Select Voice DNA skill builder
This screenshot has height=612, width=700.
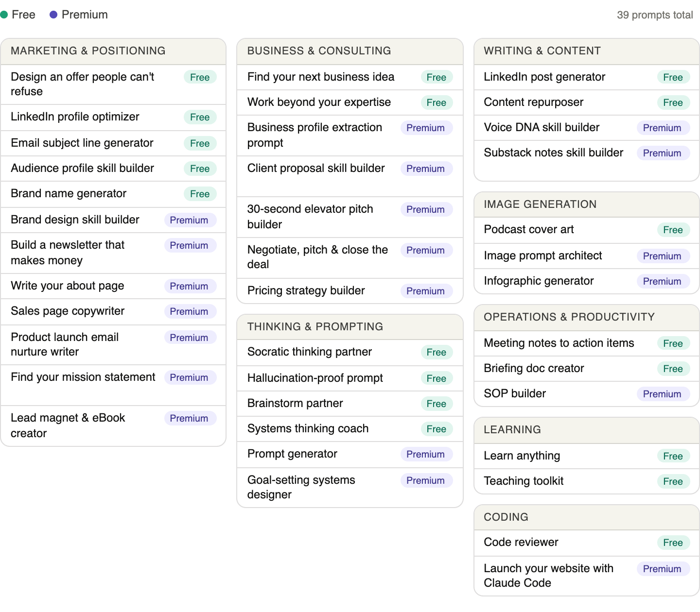pyautogui.click(x=586, y=127)
